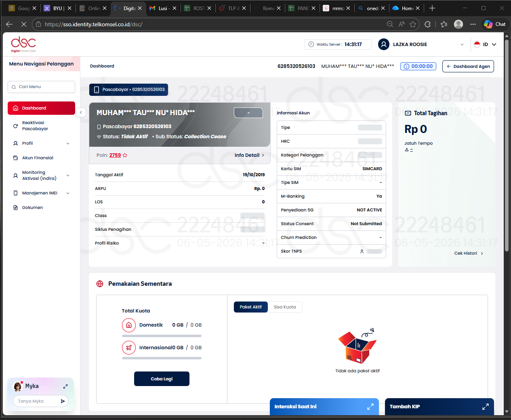The image size is (511, 420).
Task: Click the user avatar icon beside LAZKA ROOSIE
Action: point(383,44)
